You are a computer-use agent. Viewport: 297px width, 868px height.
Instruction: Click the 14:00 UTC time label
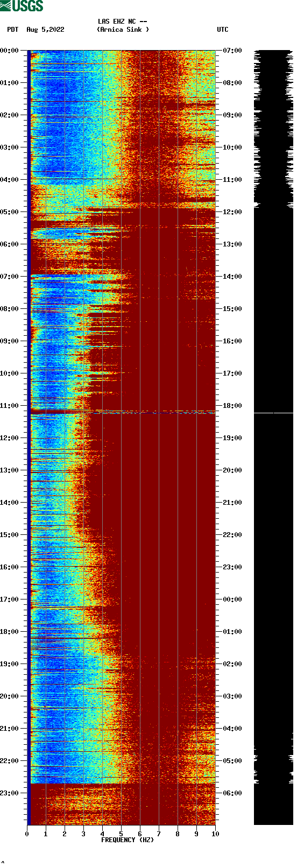pos(232,277)
